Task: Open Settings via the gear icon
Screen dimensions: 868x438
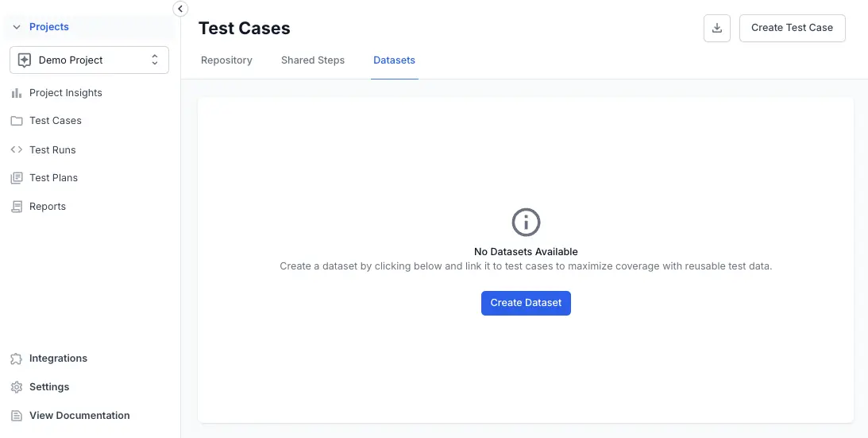Action: coord(16,387)
